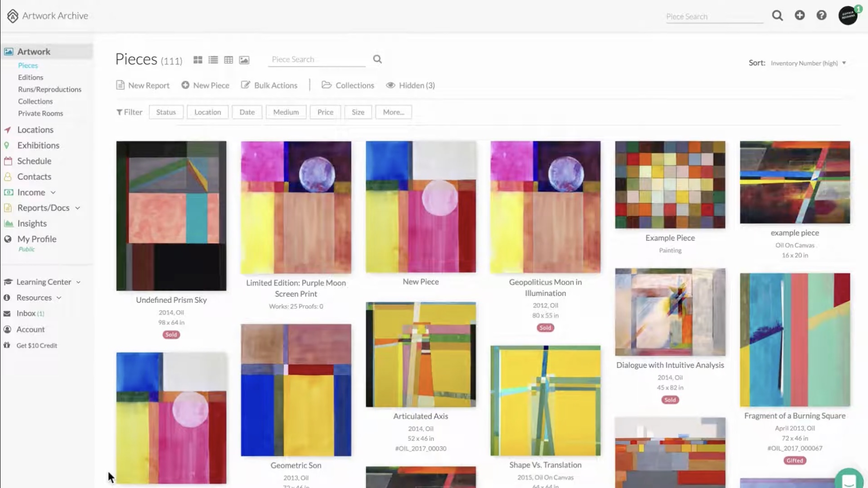Switch to image-only view icon
Screen dimensions: 868x488
[244, 60]
